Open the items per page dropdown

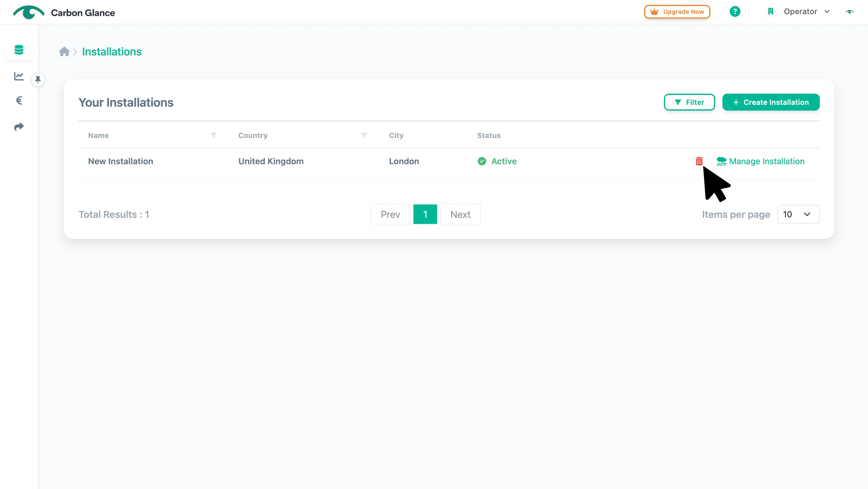click(x=798, y=214)
